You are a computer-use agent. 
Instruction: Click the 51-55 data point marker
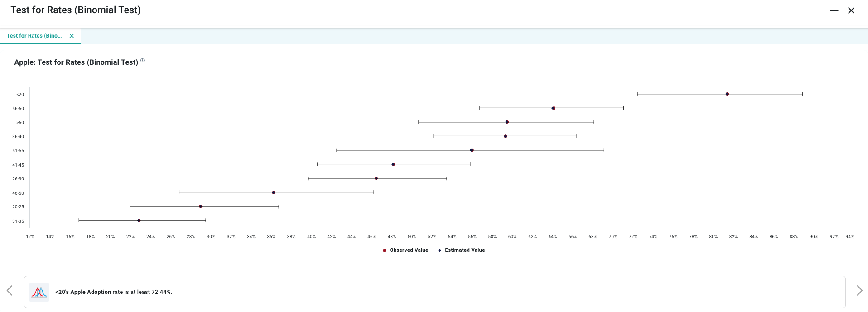click(x=472, y=150)
